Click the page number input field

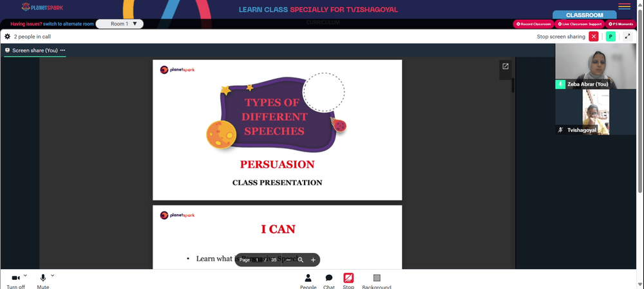tap(258, 260)
